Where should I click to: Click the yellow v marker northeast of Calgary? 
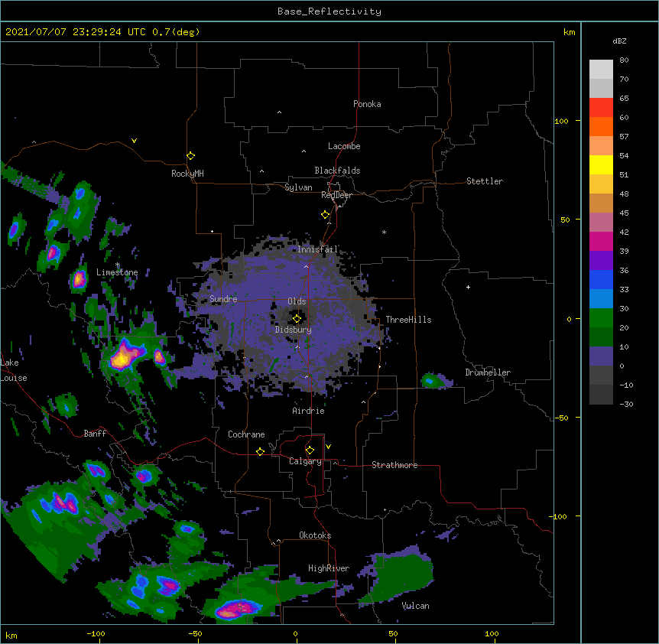328,447
